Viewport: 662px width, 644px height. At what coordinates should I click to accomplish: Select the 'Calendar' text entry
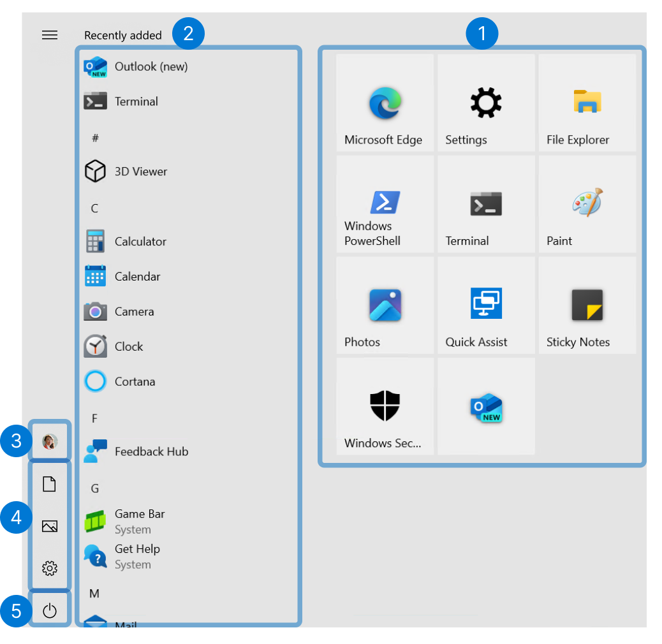click(x=138, y=277)
